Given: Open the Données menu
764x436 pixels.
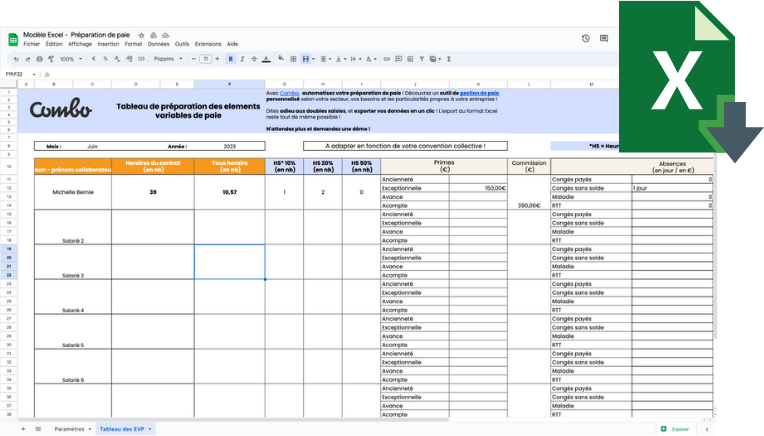Looking at the screenshot, I should click(158, 44).
